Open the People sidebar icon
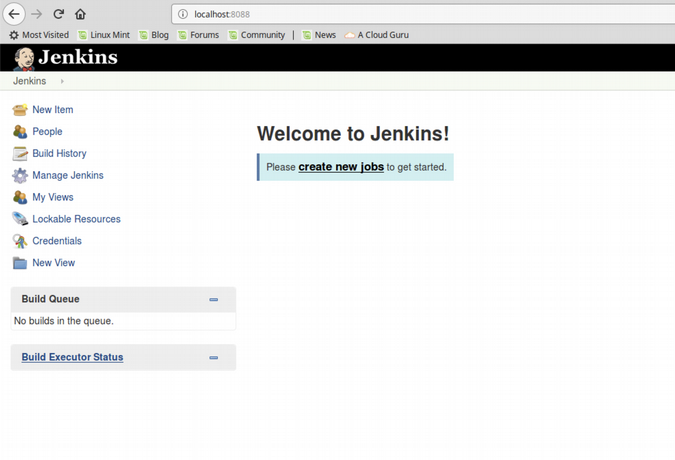 pyautogui.click(x=20, y=132)
